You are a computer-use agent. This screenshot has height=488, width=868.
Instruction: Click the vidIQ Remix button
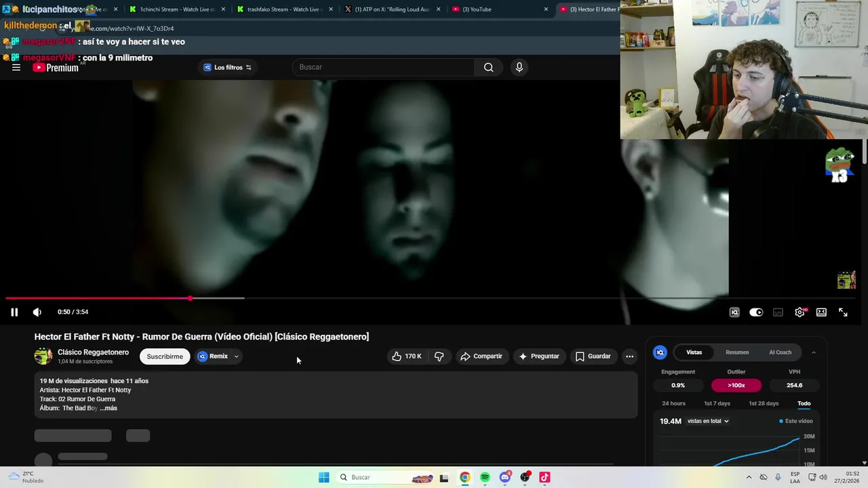(213, 357)
